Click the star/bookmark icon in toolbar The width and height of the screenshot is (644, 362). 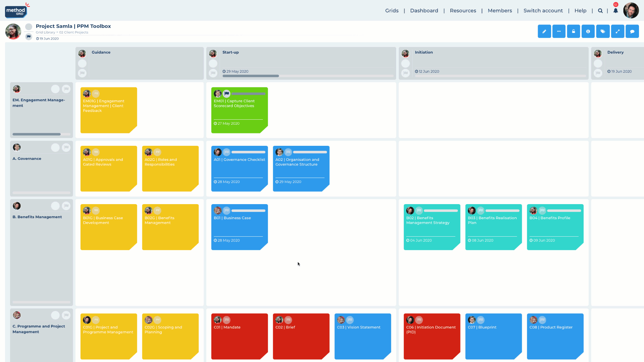[603, 31]
